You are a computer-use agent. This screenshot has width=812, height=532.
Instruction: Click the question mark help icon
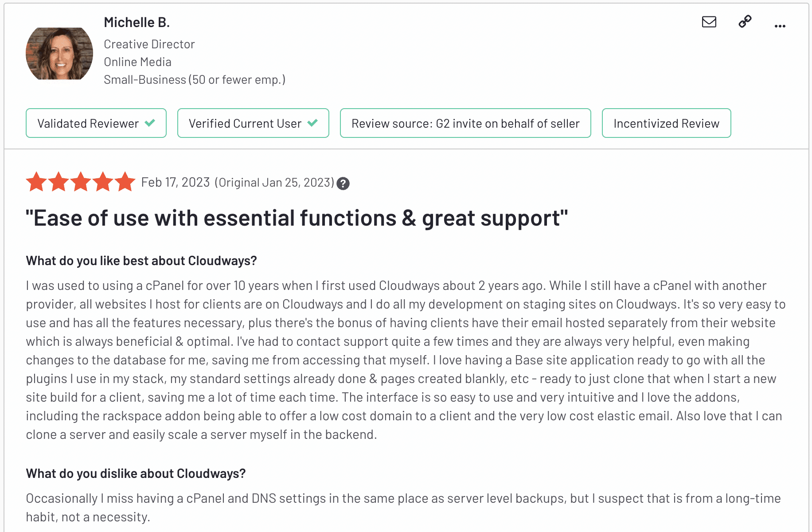343,184
